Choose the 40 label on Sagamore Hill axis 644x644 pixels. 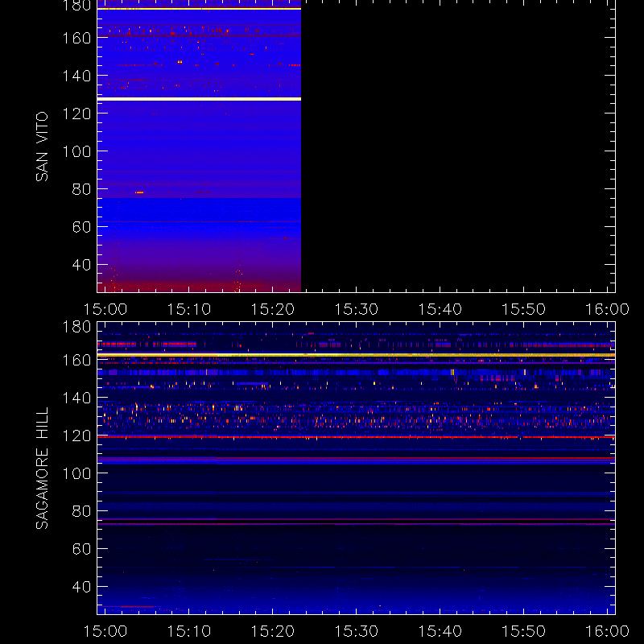pos(81,587)
